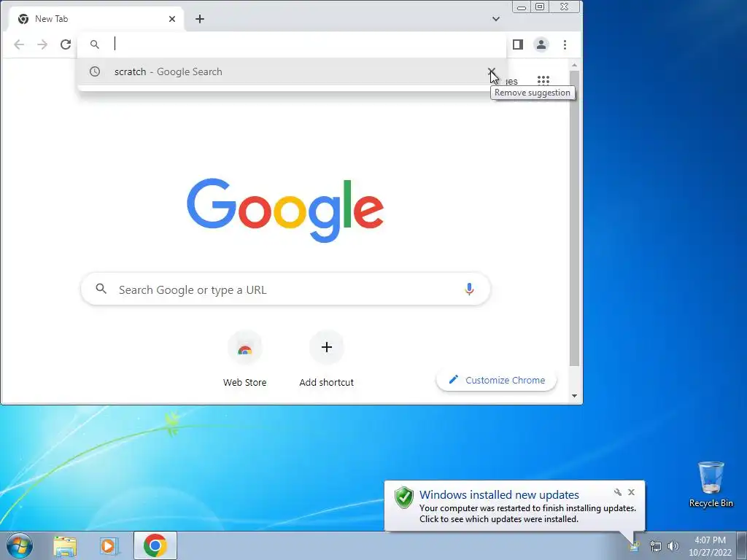Remove the scratch suggestion
Image resolution: width=747 pixels, height=560 pixels.
click(491, 72)
